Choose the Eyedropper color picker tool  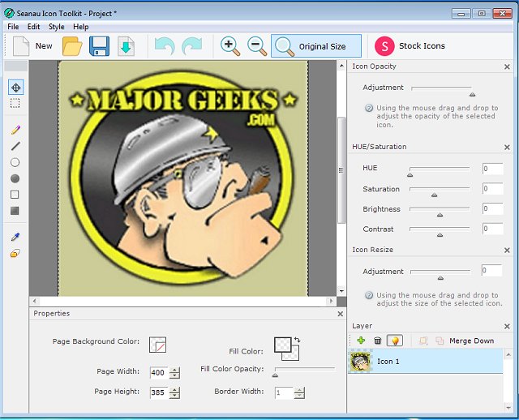tap(15, 238)
